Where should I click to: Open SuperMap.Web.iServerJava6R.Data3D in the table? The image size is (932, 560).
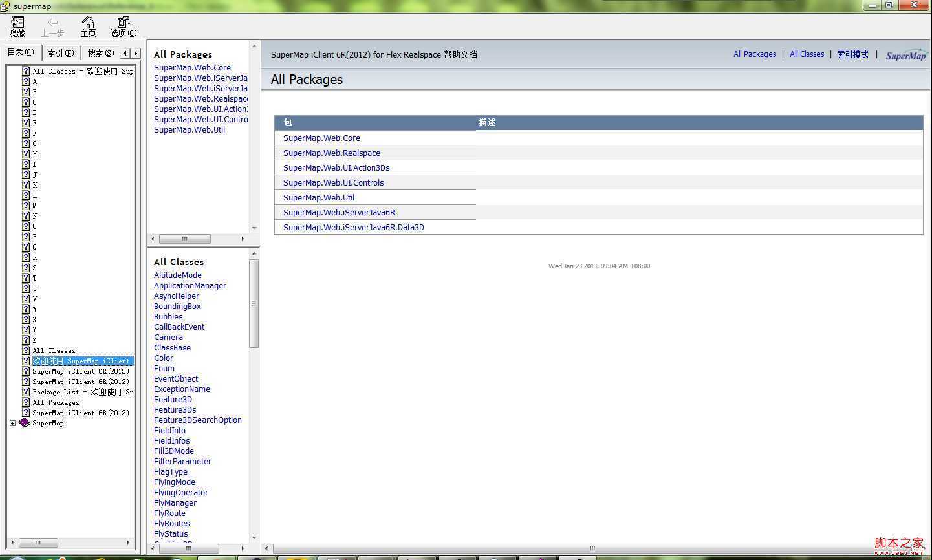354,227
